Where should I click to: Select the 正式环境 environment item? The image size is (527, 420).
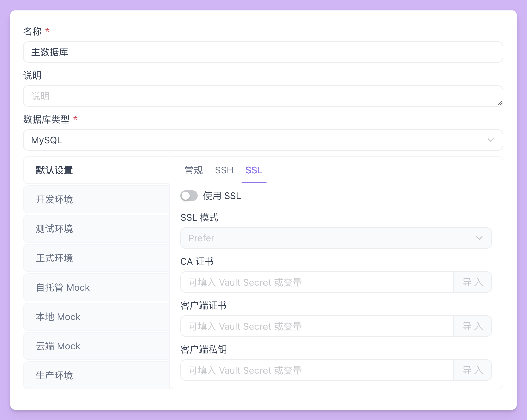tap(96, 258)
